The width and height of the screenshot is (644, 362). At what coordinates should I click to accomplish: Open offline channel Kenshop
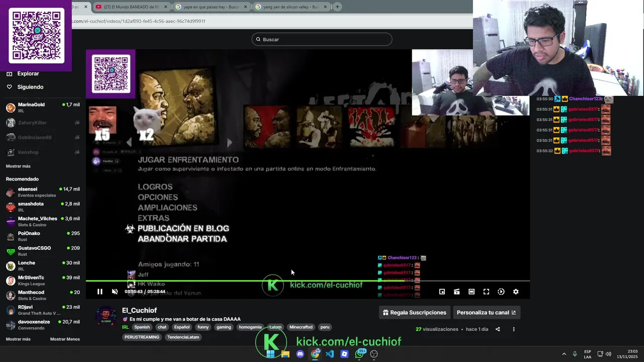tap(43, 152)
